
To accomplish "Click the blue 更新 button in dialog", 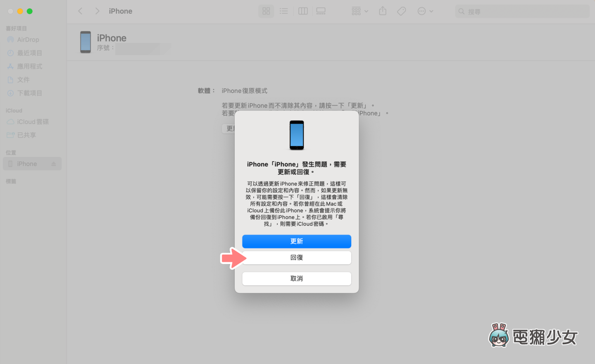I will pyautogui.click(x=297, y=241).
